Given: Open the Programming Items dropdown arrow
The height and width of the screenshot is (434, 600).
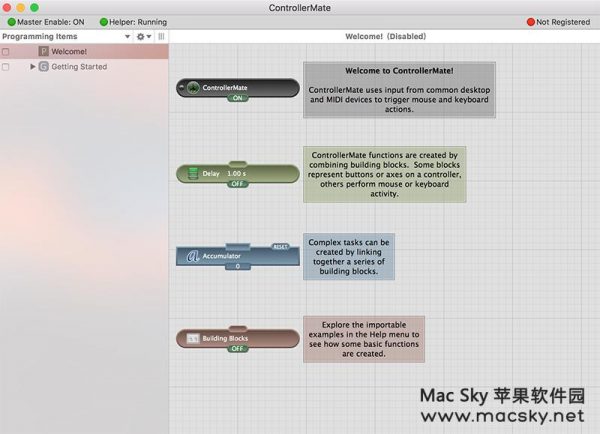Looking at the screenshot, I should 127,37.
